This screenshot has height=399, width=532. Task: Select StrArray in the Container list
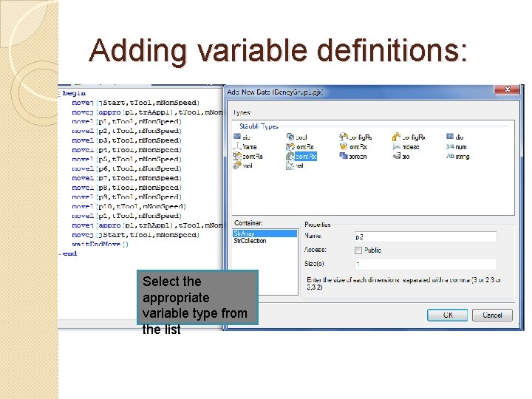265,233
